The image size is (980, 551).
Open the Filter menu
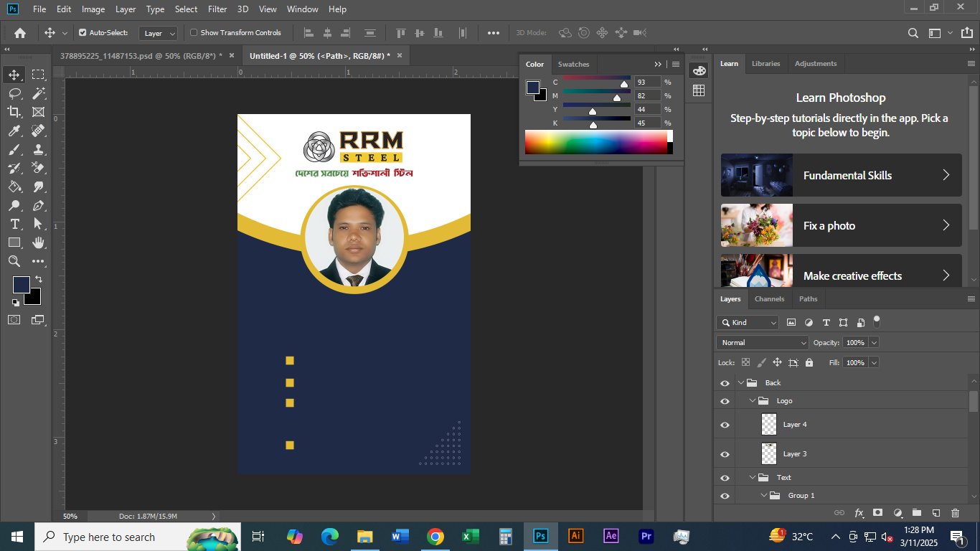tap(217, 9)
